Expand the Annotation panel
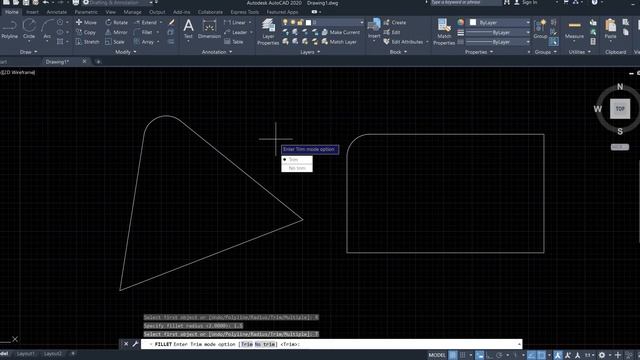640x360 pixels. point(217,52)
